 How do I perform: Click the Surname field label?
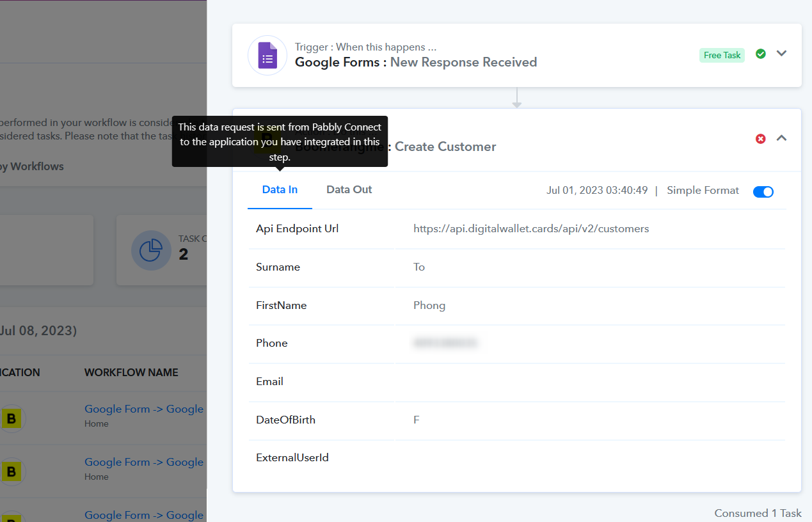click(278, 267)
